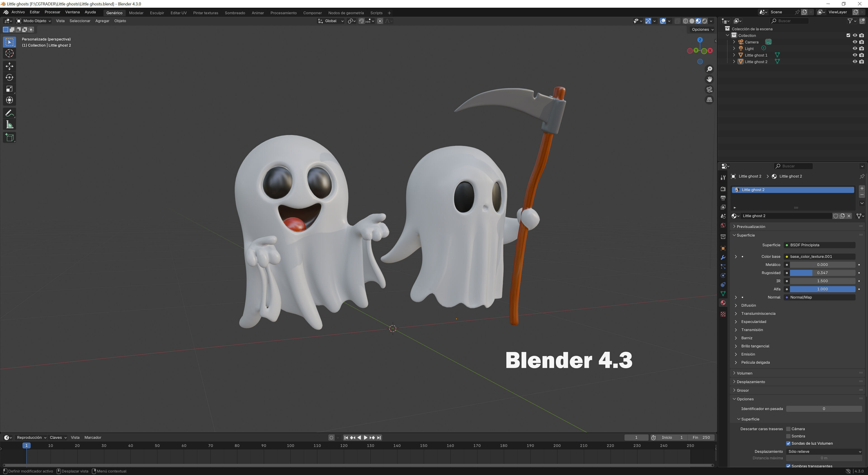Switch to the Sombreado workspace tab
Screen dimensions: 868x475
click(x=235, y=13)
